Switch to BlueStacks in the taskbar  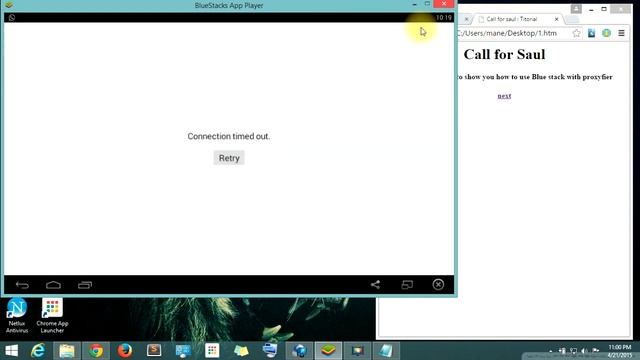coord(328,351)
